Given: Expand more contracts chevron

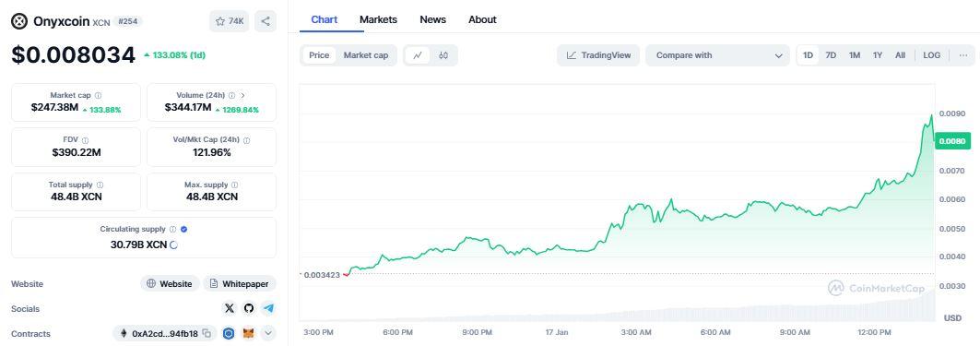Looking at the screenshot, I should (x=268, y=333).
